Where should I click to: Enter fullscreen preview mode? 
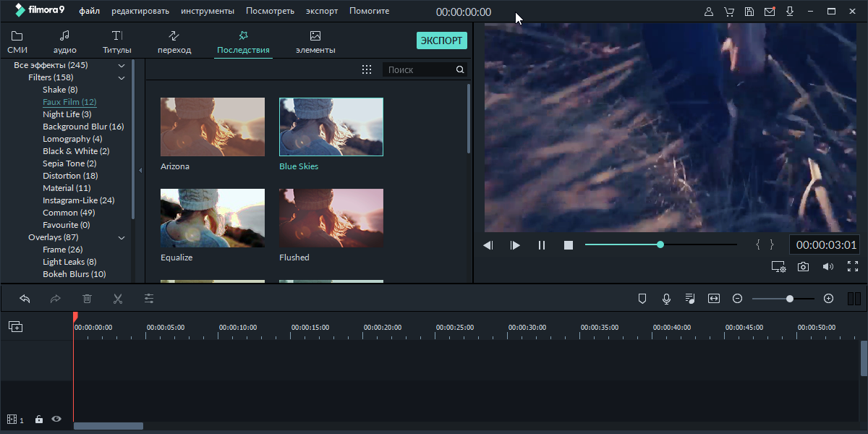[852, 267]
